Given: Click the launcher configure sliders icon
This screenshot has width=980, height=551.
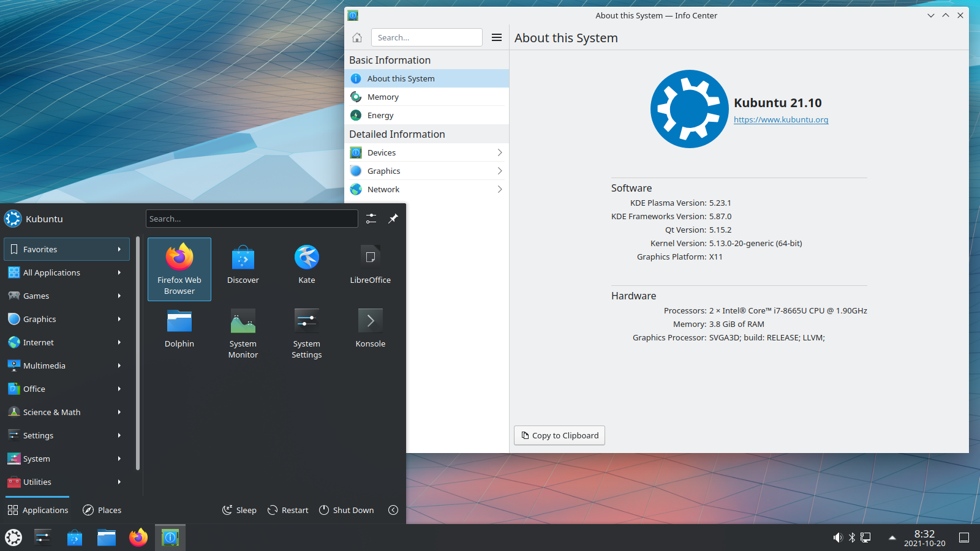Looking at the screenshot, I should pyautogui.click(x=371, y=219).
